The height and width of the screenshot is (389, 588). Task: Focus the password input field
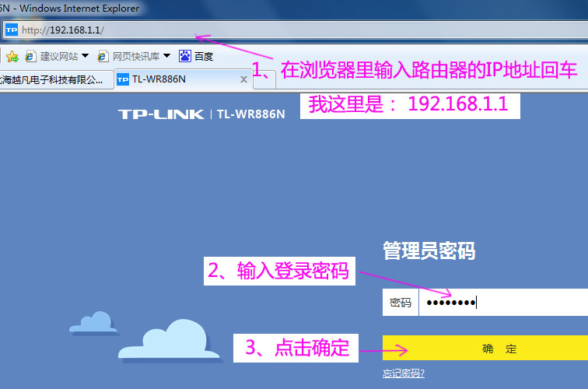point(503,303)
